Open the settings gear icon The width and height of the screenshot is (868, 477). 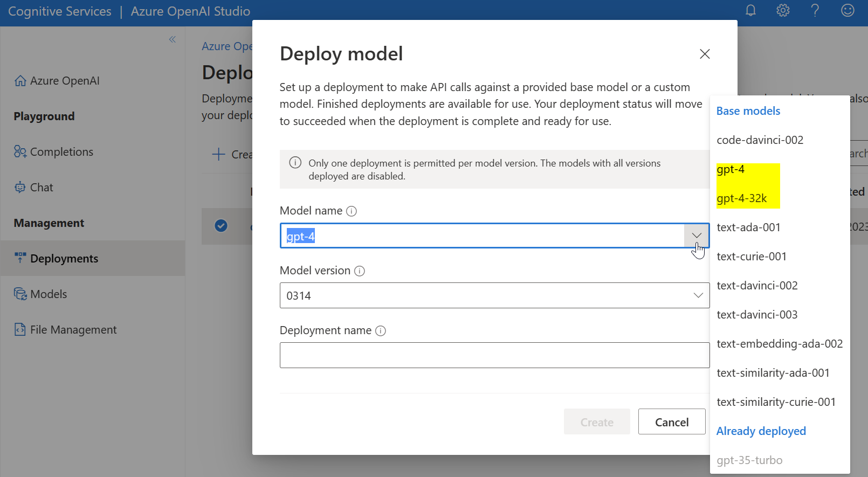coord(783,11)
